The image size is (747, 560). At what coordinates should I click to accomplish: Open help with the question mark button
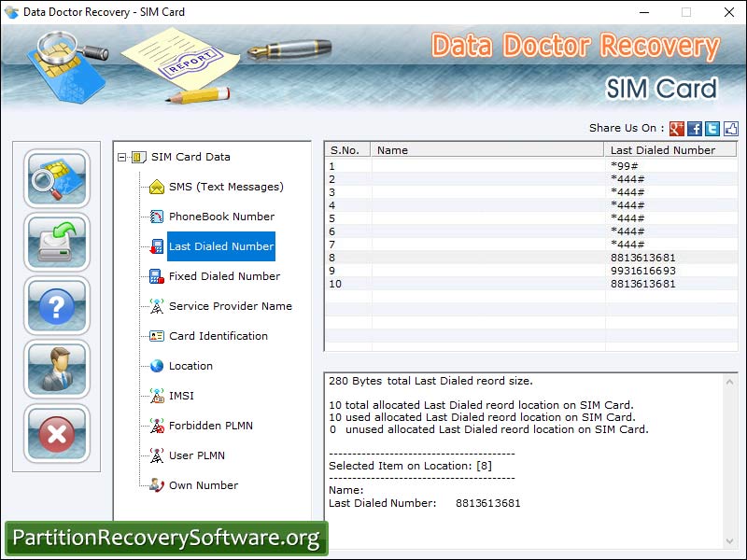coord(57,306)
